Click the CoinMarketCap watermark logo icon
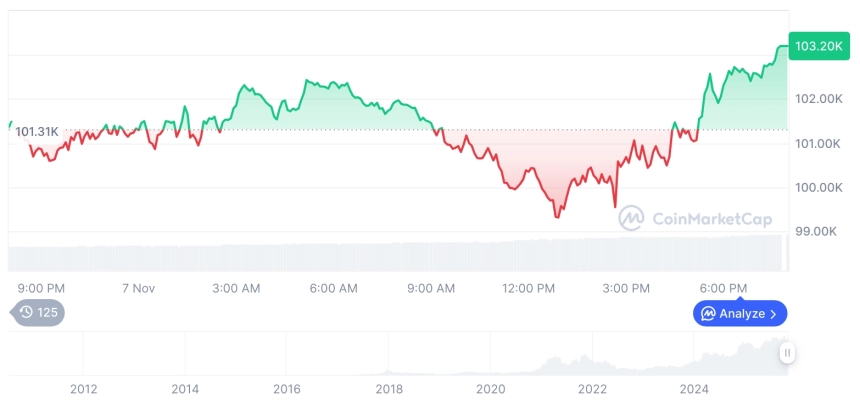Viewport: 860px width, 401px height. 631,218
